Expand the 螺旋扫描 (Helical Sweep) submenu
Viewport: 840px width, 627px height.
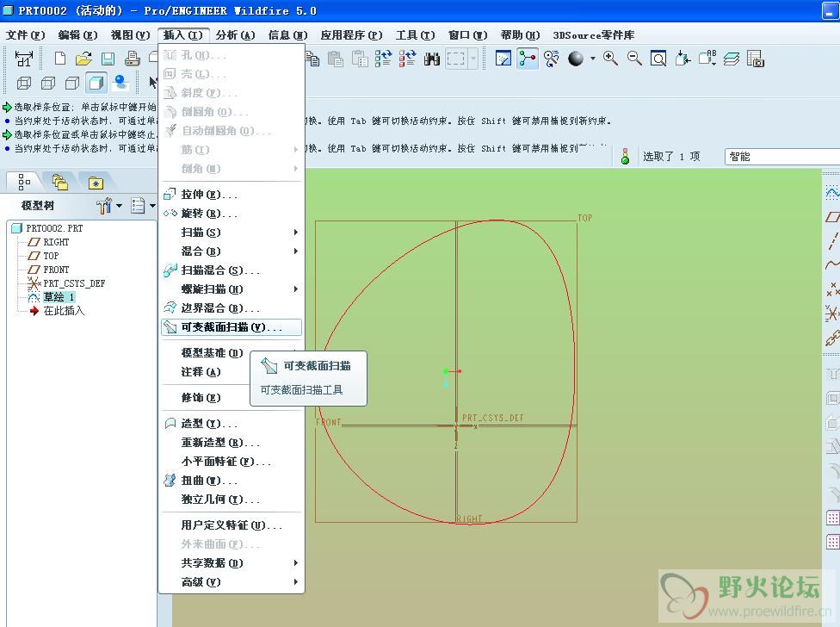[232, 289]
